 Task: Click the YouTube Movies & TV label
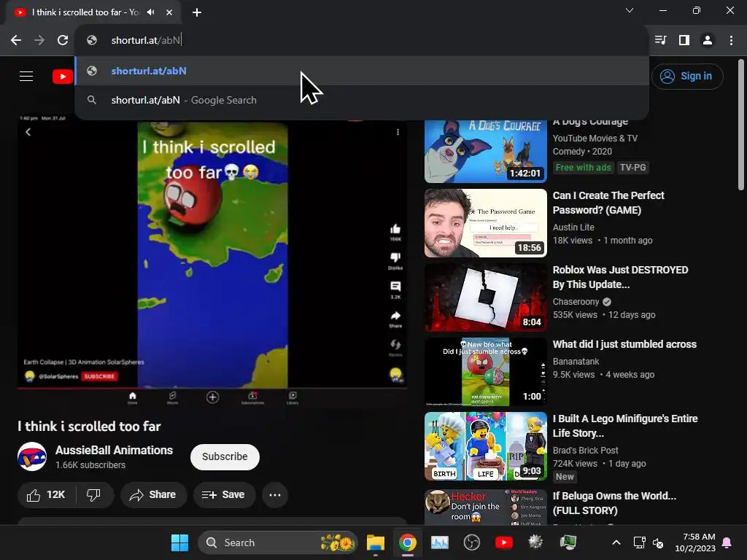click(x=595, y=138)
